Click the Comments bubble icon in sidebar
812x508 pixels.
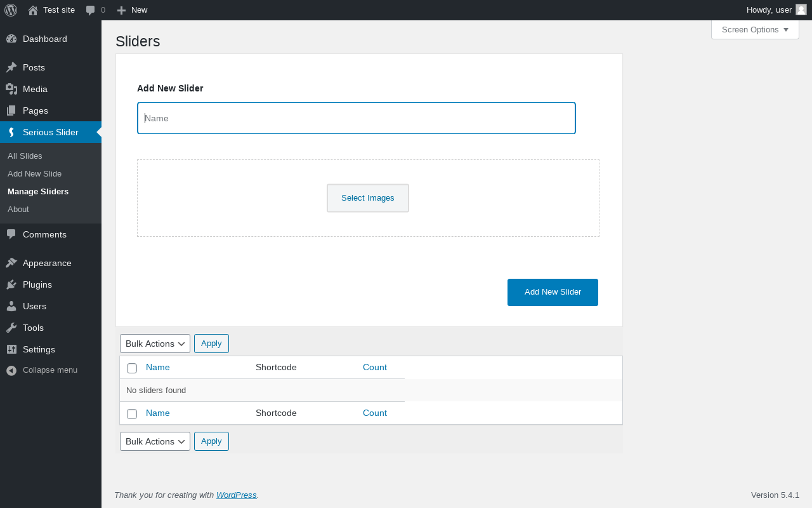pos(11,234)
